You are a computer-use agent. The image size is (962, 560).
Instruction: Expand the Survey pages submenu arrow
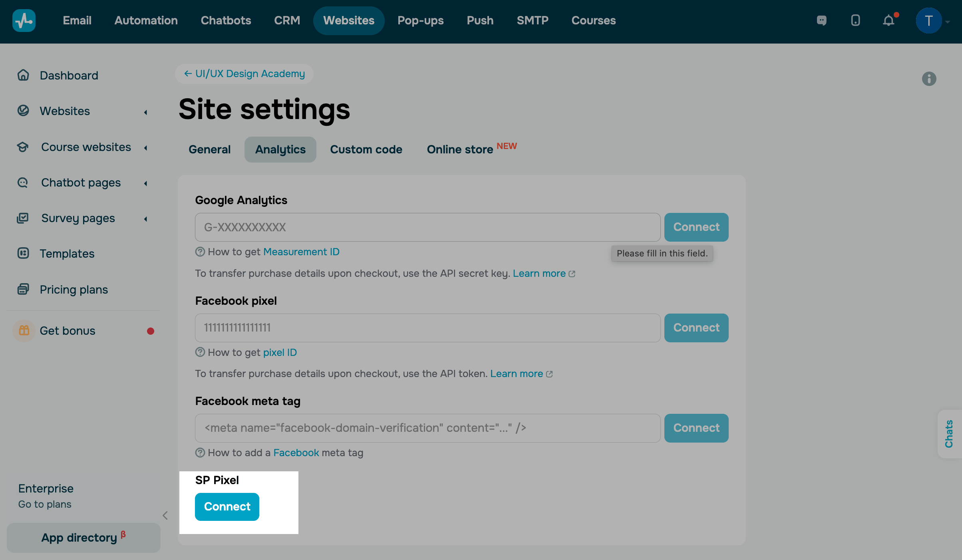(146, 219)
